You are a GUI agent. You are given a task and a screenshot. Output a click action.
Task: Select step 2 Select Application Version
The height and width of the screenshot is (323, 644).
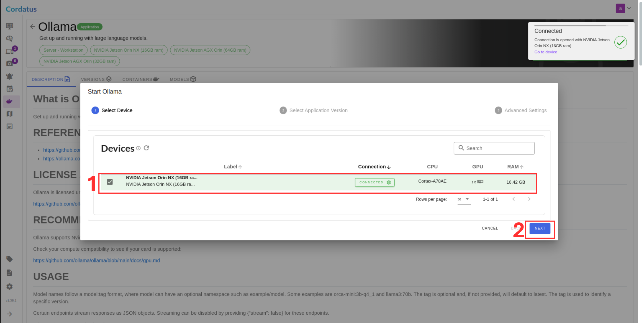pos(314,110)
